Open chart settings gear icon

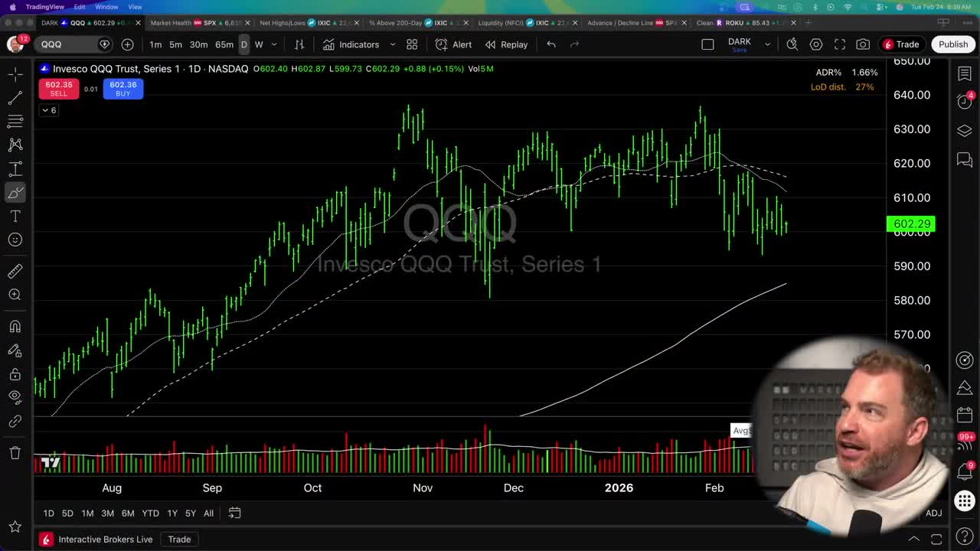tap(816, 44)
